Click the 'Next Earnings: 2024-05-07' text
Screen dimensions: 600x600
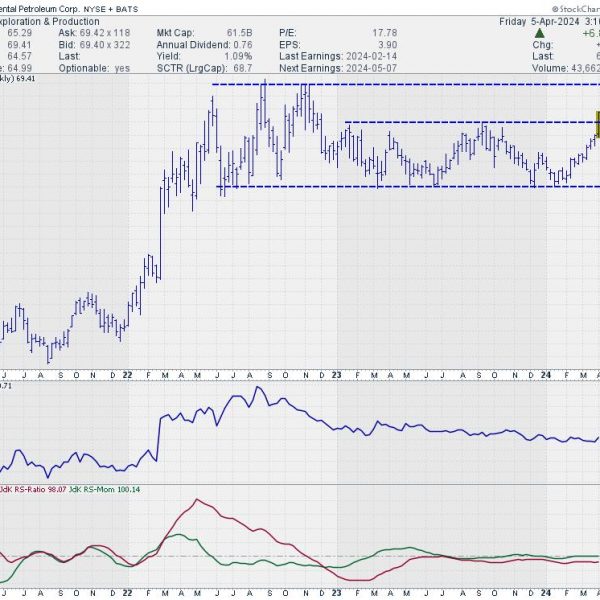click(338, 68)
